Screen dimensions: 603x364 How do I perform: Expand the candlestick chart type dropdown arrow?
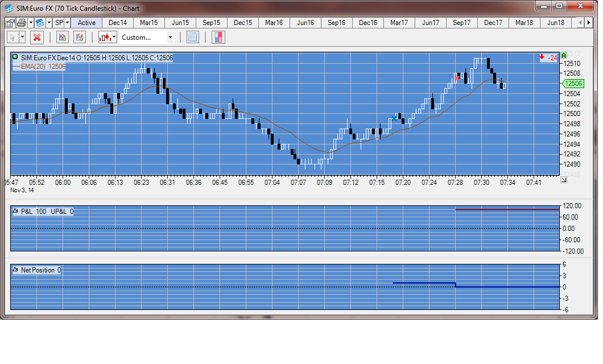point(114,38)
